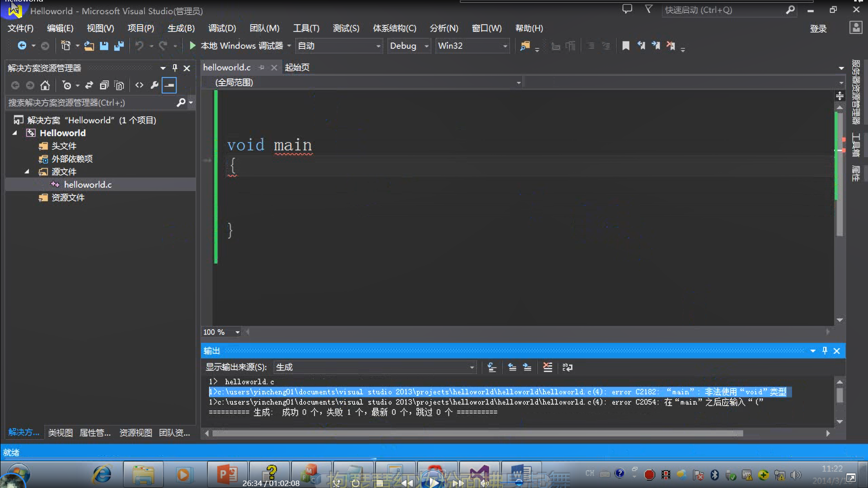
Task: Switch to the 资源视图 bottom tab
Action: pos(136,432)
